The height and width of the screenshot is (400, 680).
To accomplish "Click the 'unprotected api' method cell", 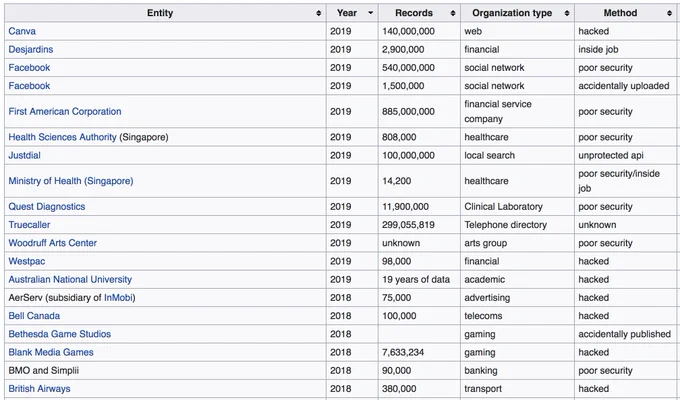I will click(x=626, y=155).
